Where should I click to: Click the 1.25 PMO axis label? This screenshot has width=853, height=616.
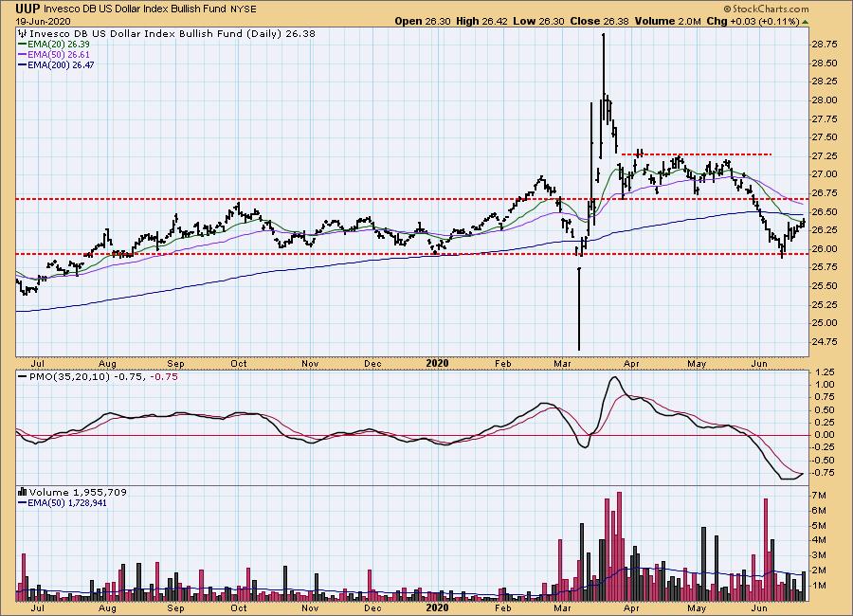click(x=826, y=372)
